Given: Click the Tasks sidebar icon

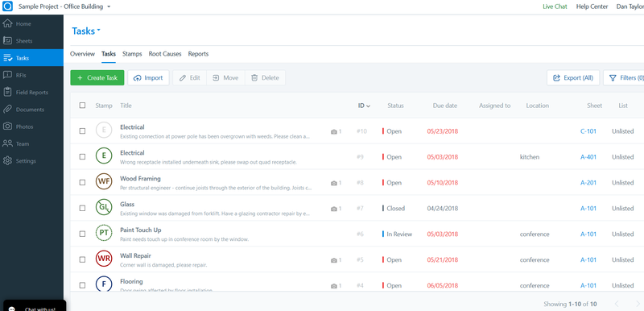Looking at the screenshot, I should click(x=7, y=58).
